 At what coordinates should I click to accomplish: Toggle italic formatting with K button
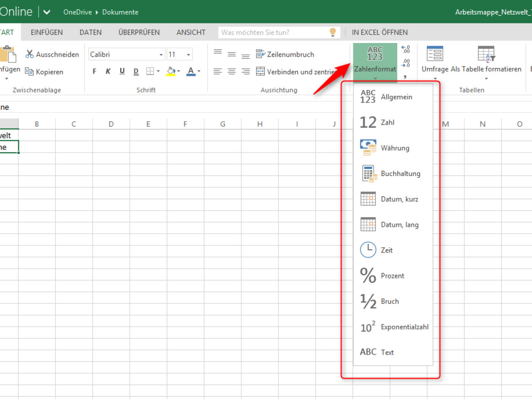[x=108, y=71]
